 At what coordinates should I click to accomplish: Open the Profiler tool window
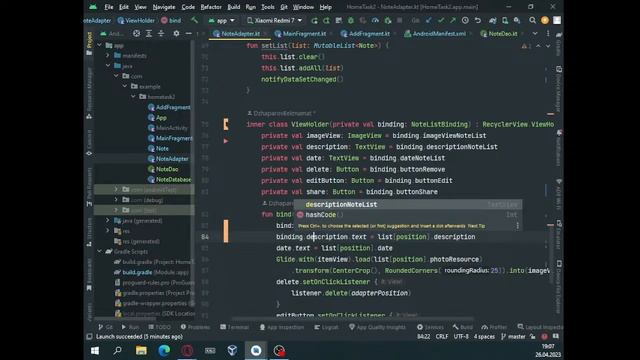tap(494, 327)
